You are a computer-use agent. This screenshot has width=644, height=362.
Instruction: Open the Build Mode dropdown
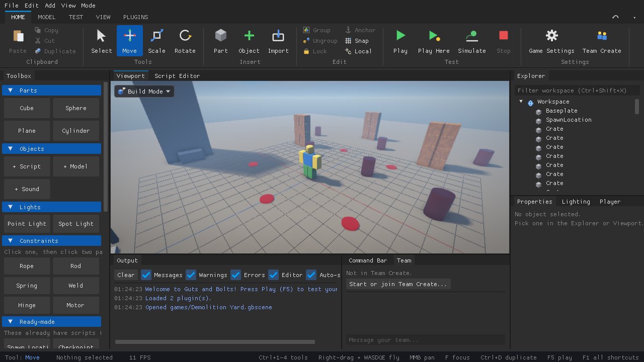pos(144,92)
